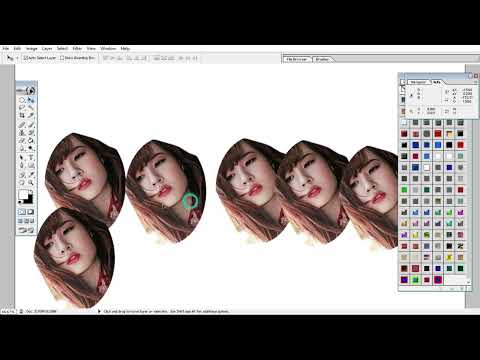Open the Edit menu
Viewport: 480px width, 360px height.
click(x=17, y=48)
